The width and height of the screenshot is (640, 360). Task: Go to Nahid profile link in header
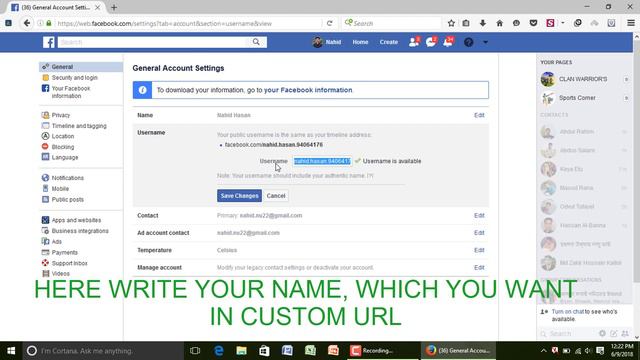point(327,42)
